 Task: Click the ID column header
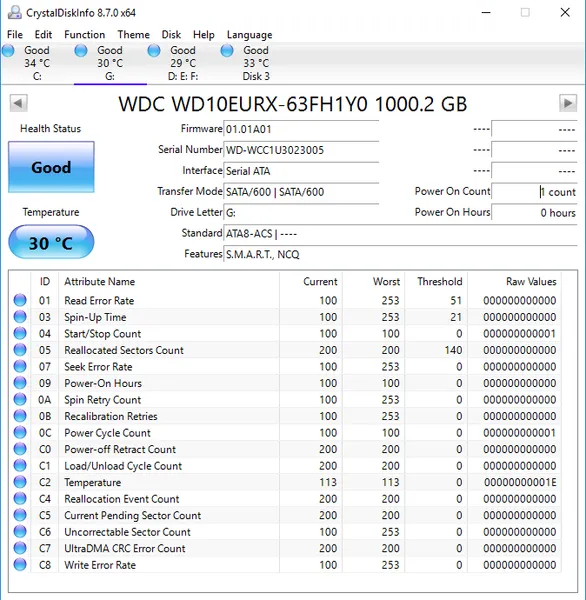[45, 282]
